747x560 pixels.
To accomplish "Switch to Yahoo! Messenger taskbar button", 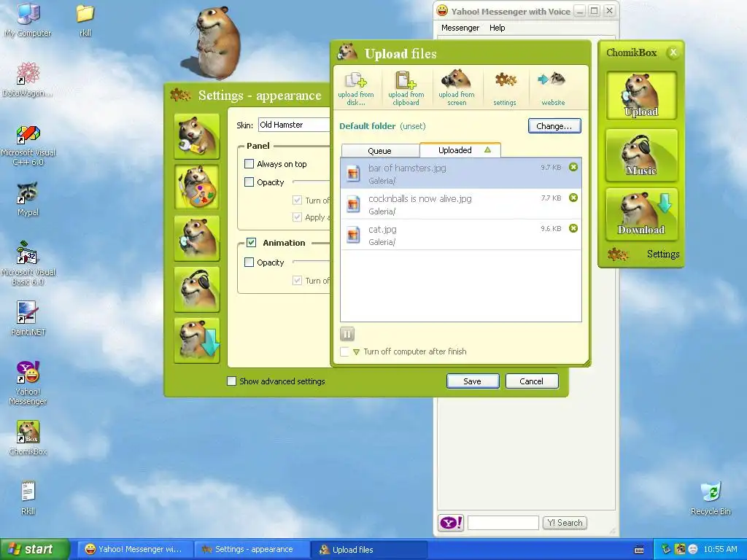I will point(135,550).
